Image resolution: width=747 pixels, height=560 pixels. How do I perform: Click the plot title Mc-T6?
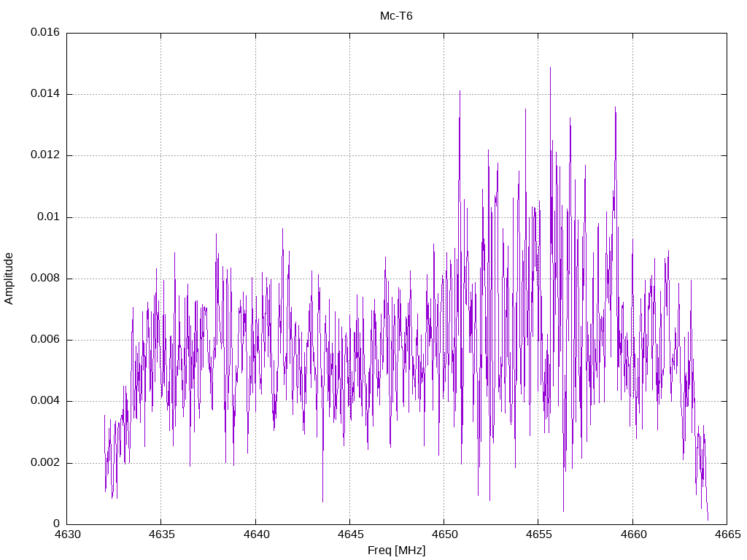point(396,16)
